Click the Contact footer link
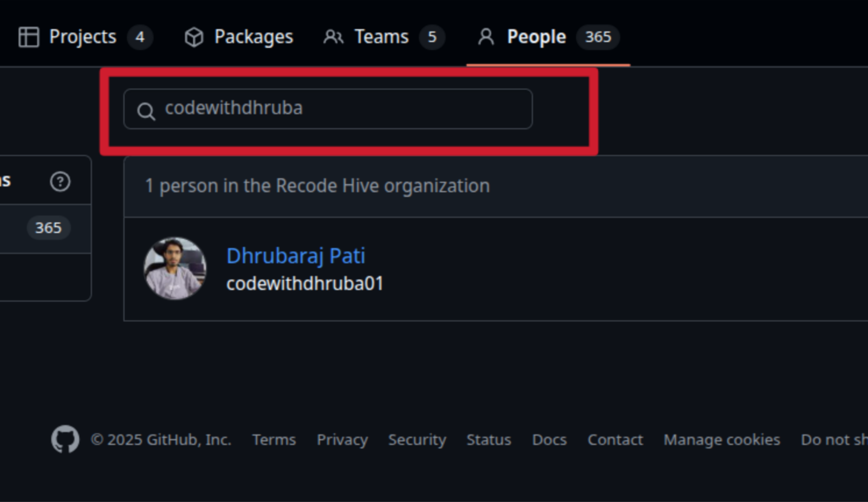This screenshot has height=502, width=868. click(x=615, y=440)
